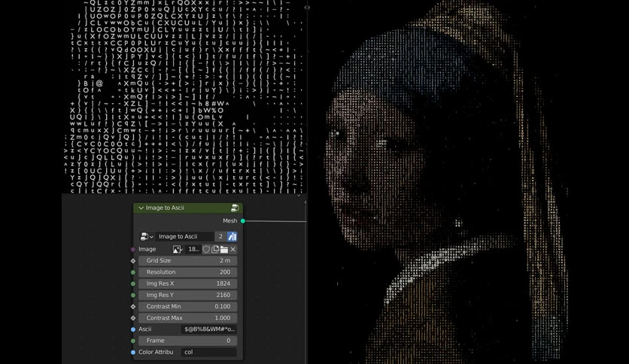Click the Frame green socket
This screenshot has height=364, width=629.
click(x=133, y=341)
